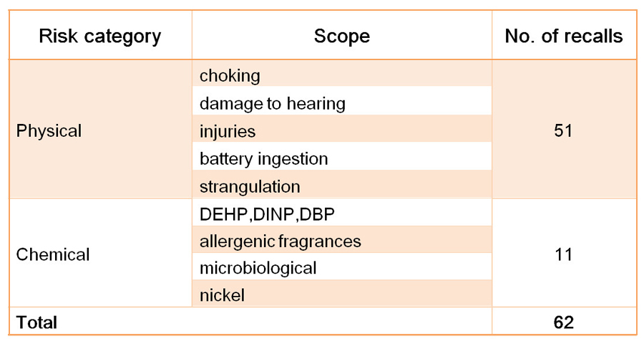Select the 51 recalls value

click(564, 131)
